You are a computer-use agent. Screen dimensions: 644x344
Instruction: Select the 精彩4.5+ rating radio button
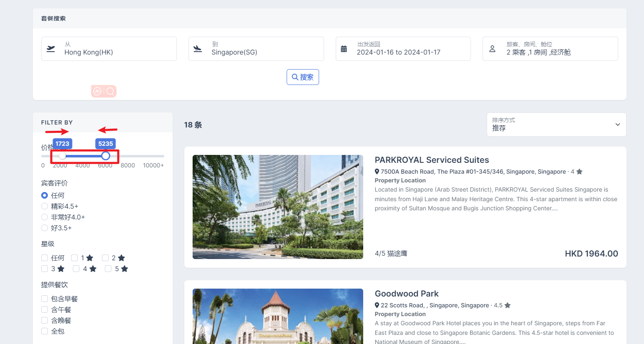pyautogui.click(x=45, y=206)
